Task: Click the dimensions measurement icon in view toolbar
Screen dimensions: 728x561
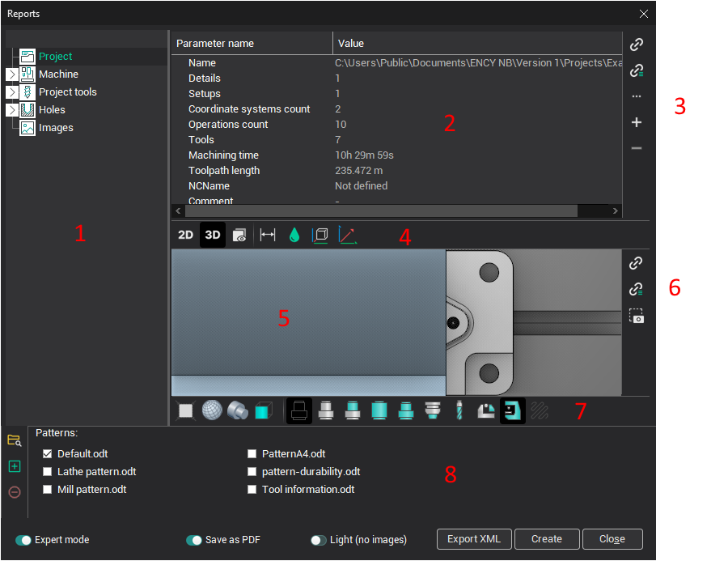Action: (x=268, y=236)
